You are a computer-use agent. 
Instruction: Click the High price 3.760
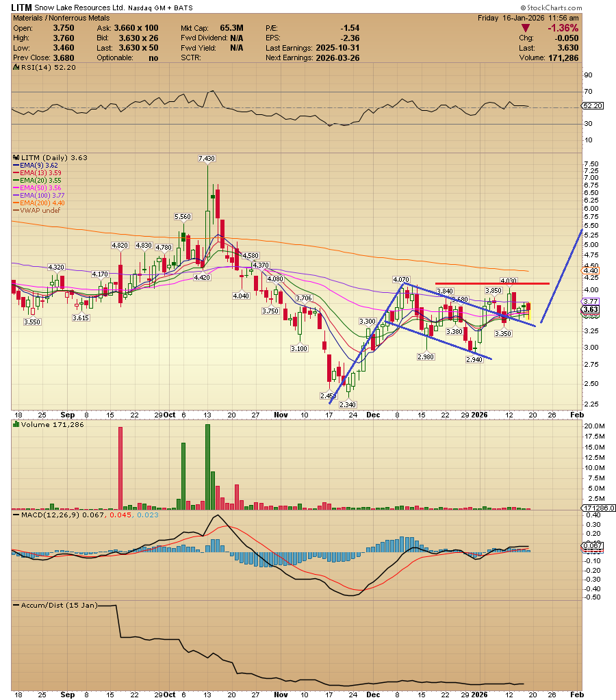[64, 38]
